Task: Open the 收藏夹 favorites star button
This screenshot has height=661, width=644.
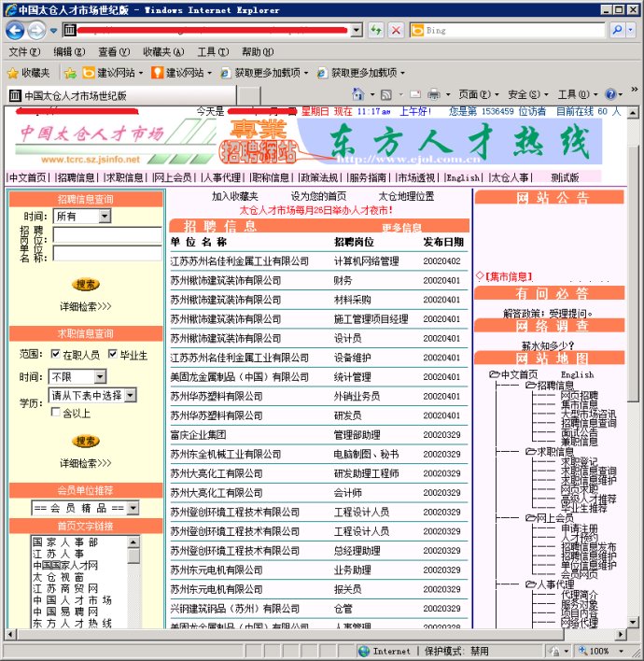Action: [29, 72]
